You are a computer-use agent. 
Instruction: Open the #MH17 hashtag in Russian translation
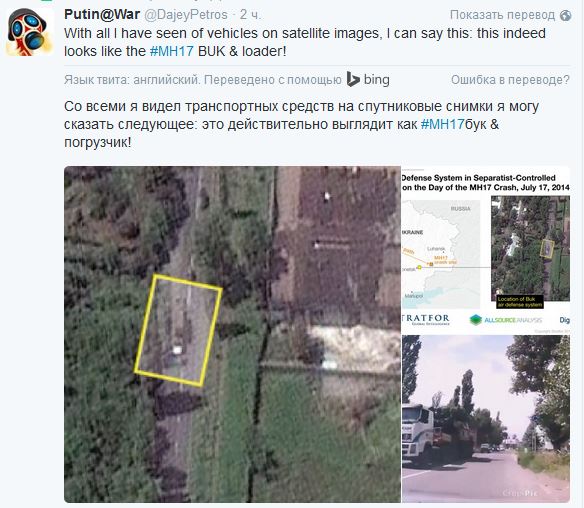442,124
